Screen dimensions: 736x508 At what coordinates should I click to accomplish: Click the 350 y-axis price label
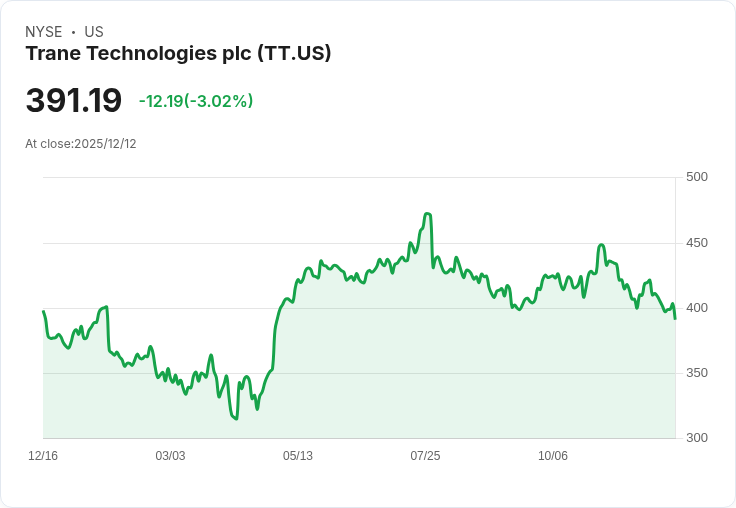coord(697,373)
